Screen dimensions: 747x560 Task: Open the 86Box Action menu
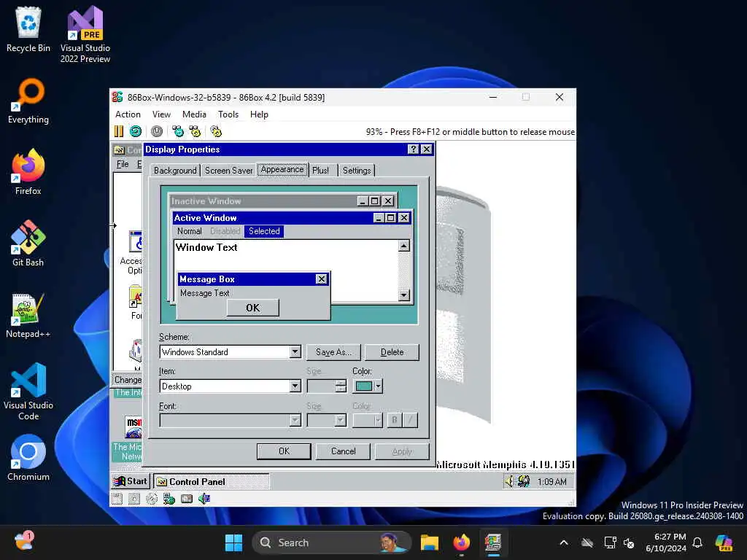coord(128,114)
